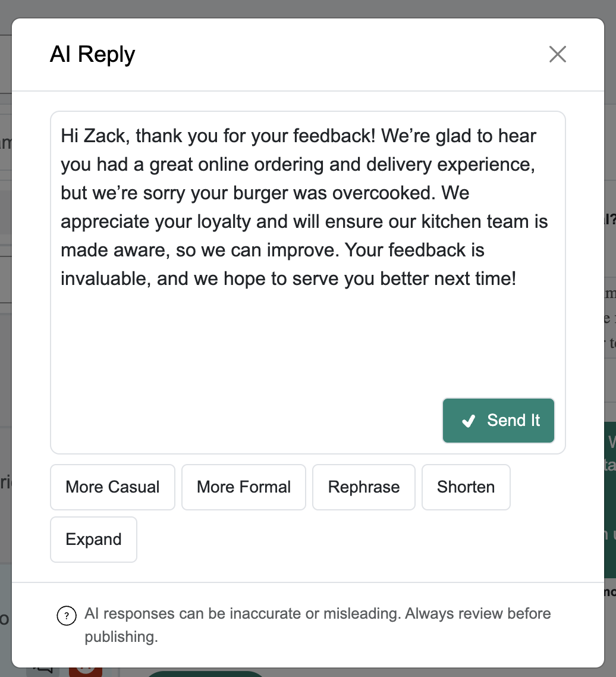Viewport: 616px width, 677px height.
Task: Rephrase the generated reply
Action: coord(364,487)
